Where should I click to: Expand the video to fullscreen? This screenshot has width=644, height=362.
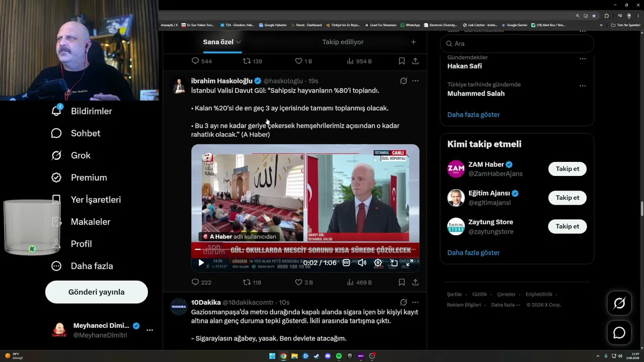(410, 262)
